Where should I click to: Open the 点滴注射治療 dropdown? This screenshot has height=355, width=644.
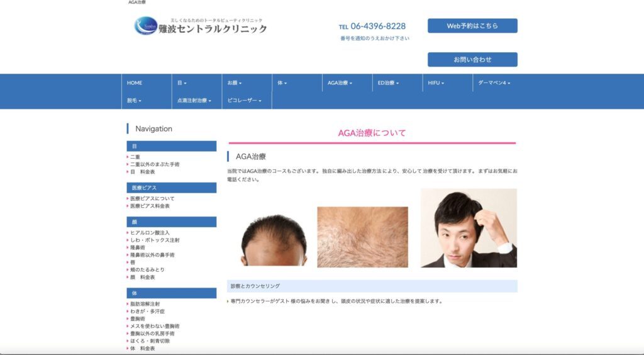pyautogui.click(x=194, y=101)
